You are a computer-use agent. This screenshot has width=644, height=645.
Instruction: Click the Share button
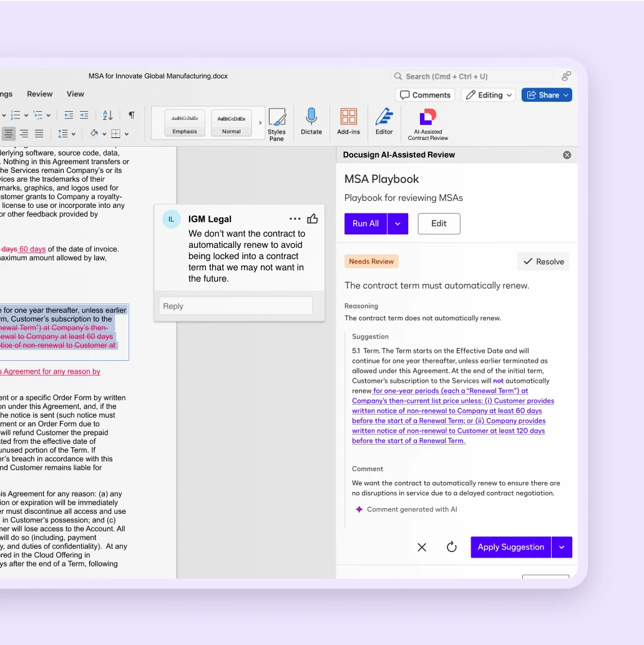click(547, 95)
